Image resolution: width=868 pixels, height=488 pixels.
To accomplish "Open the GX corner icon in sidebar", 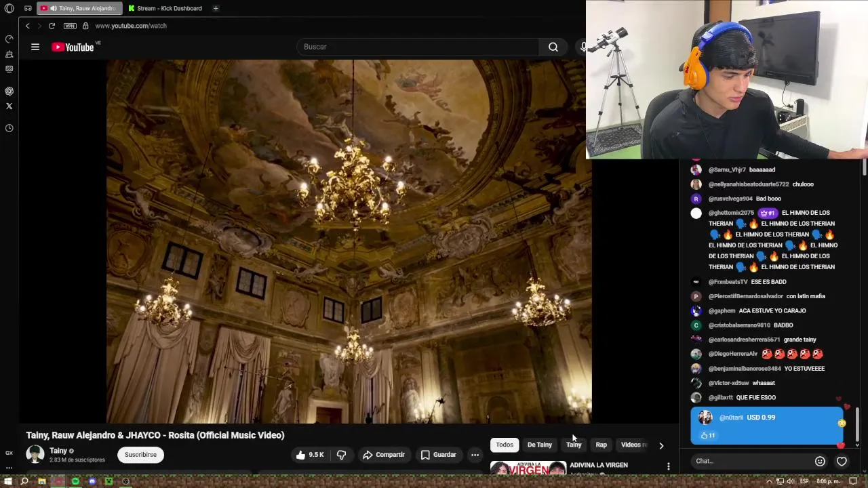I will 9,453.
